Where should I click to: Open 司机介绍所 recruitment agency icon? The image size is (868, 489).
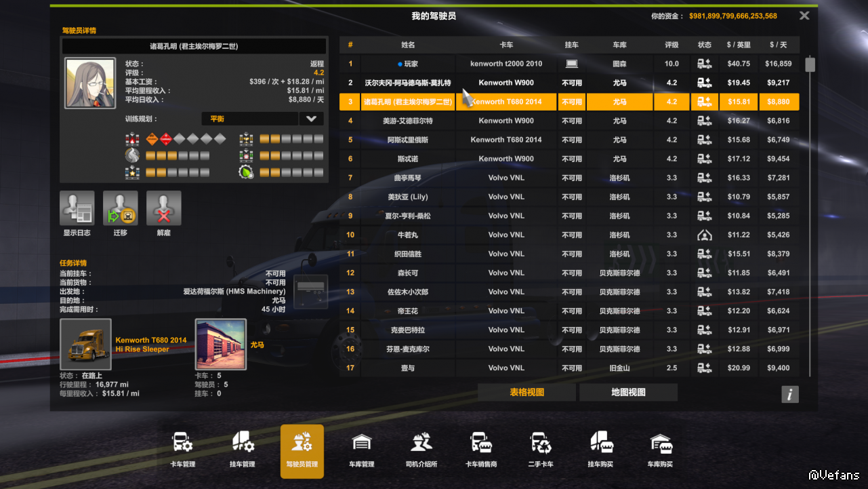click(x=421, y=451)
